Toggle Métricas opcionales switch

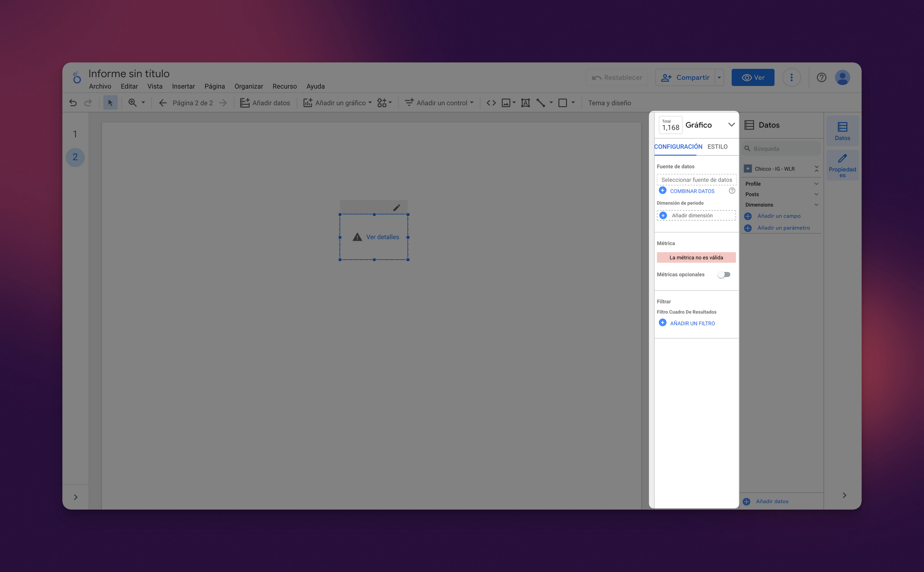pos(724,275)
